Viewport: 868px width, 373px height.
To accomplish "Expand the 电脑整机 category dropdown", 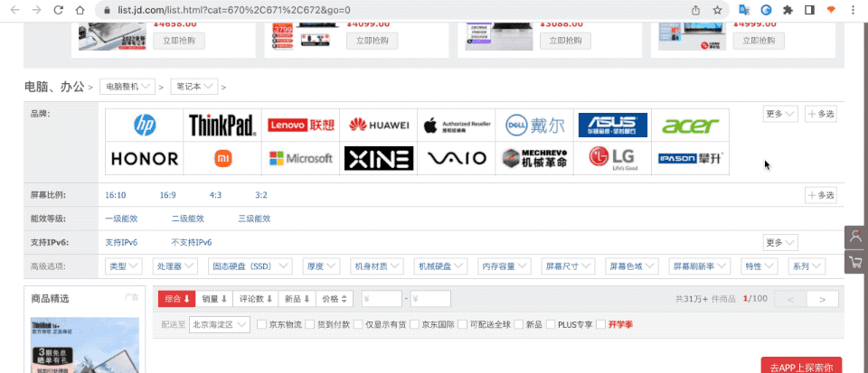I will (127, 87).
